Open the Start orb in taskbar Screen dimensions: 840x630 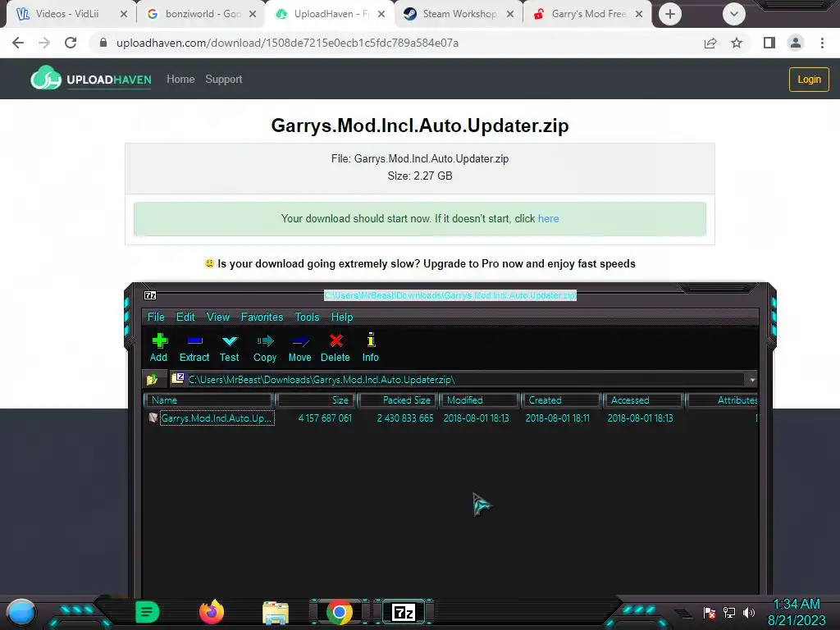tap(21, 613)
